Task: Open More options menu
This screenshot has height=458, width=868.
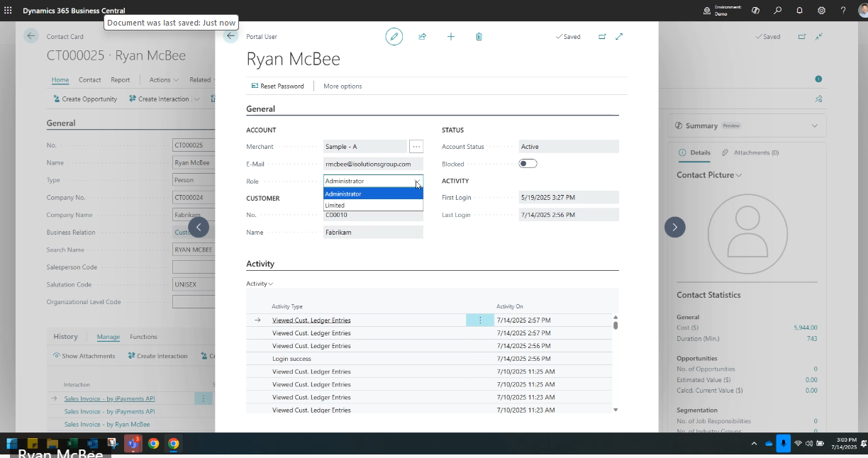Action: pyautogui.click(x=343, y=86)
